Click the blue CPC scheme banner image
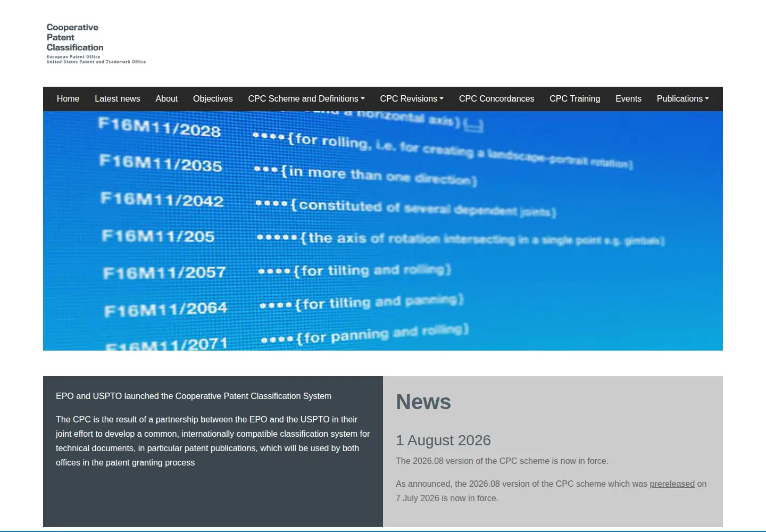The height and width of the screenshot is (532, 766). click(383, 231)
